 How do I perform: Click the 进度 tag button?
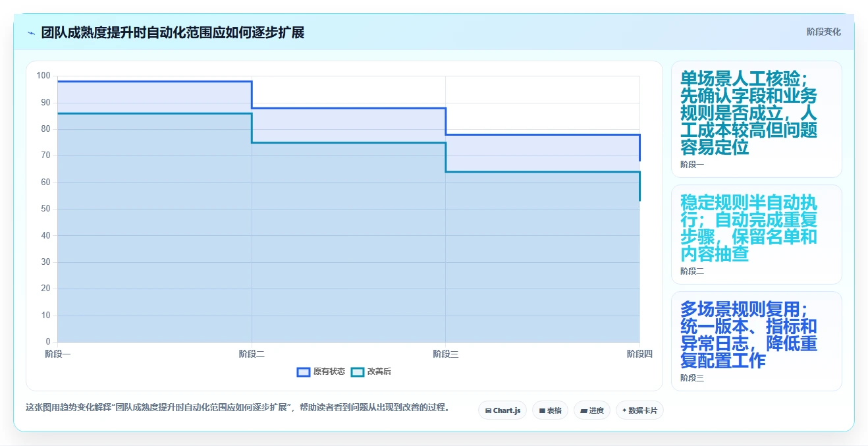tap(592, 410)
